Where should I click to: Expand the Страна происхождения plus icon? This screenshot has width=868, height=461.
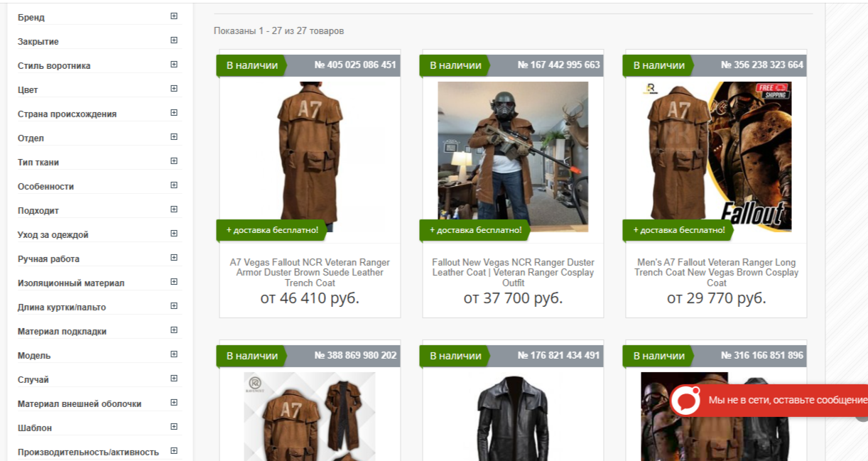(174, 112)
